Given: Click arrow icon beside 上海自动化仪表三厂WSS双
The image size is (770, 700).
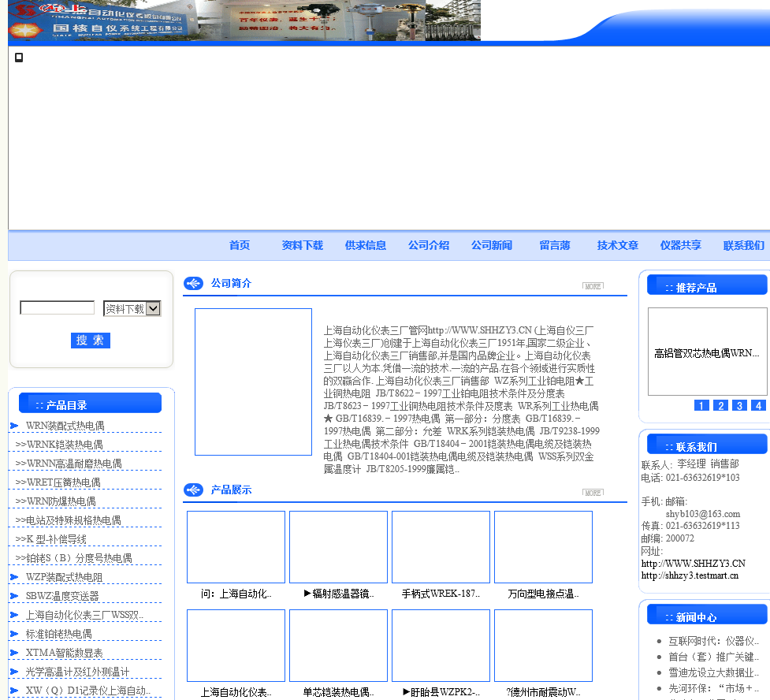Looking at the screenshot, I should (x=14, y=615).
